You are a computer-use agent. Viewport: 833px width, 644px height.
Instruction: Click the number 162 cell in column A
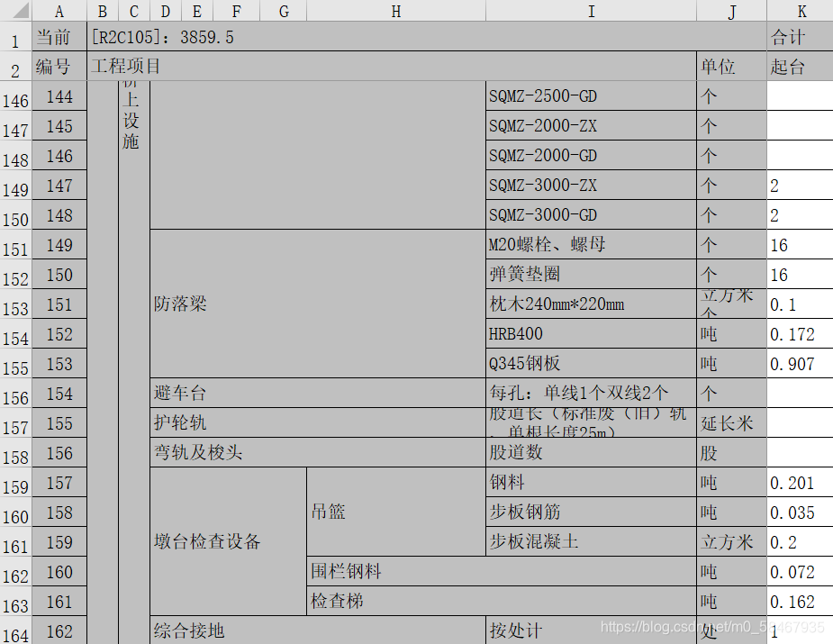coord(59,630)
